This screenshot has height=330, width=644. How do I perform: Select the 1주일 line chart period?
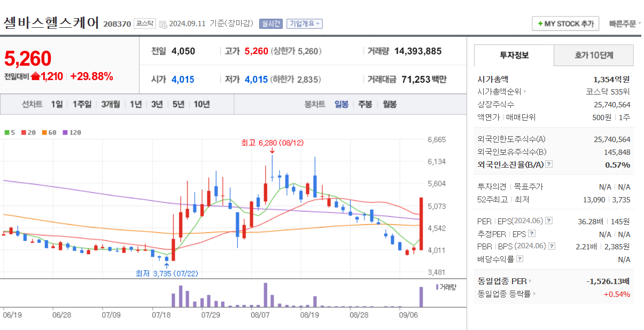(x=82, y=104)
